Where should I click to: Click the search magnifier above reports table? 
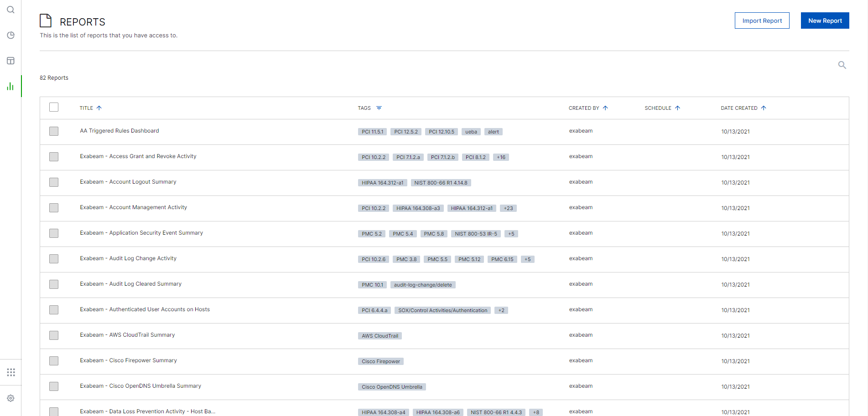point(842,65)
